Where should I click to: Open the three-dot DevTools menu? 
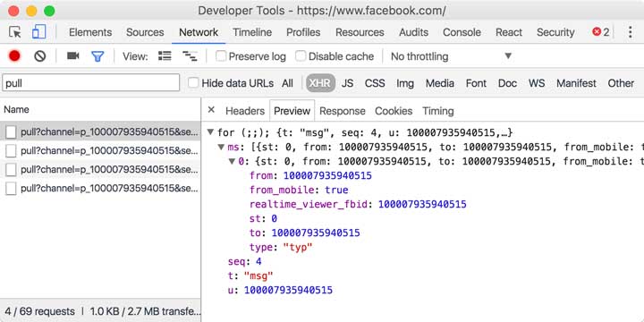click(630, 32)
